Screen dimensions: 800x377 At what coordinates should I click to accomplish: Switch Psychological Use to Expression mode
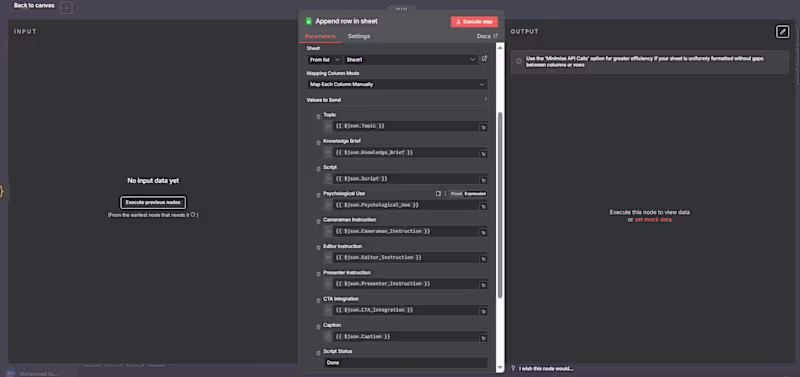tap(475, 194)
